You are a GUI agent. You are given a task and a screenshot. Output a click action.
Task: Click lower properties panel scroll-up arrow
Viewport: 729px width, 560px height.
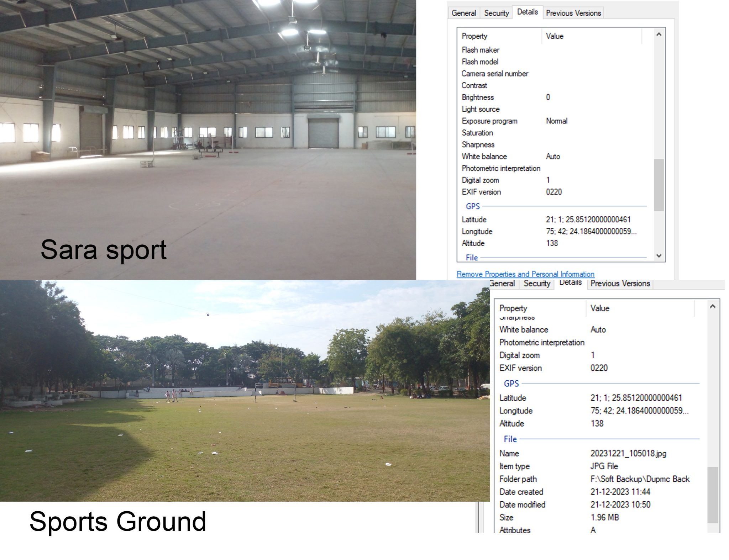coord(712,307)
